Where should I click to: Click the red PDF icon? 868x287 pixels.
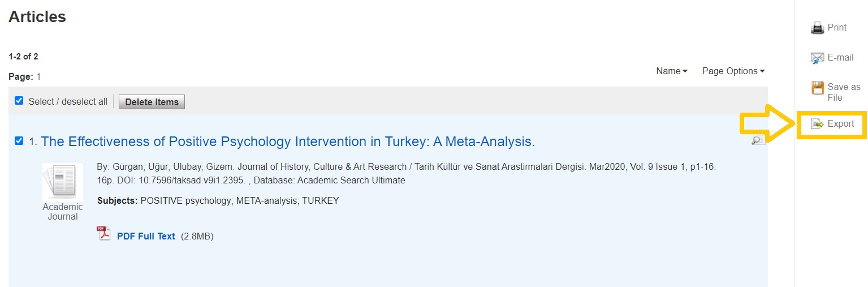pyautogui.click(x=103, y=233)
